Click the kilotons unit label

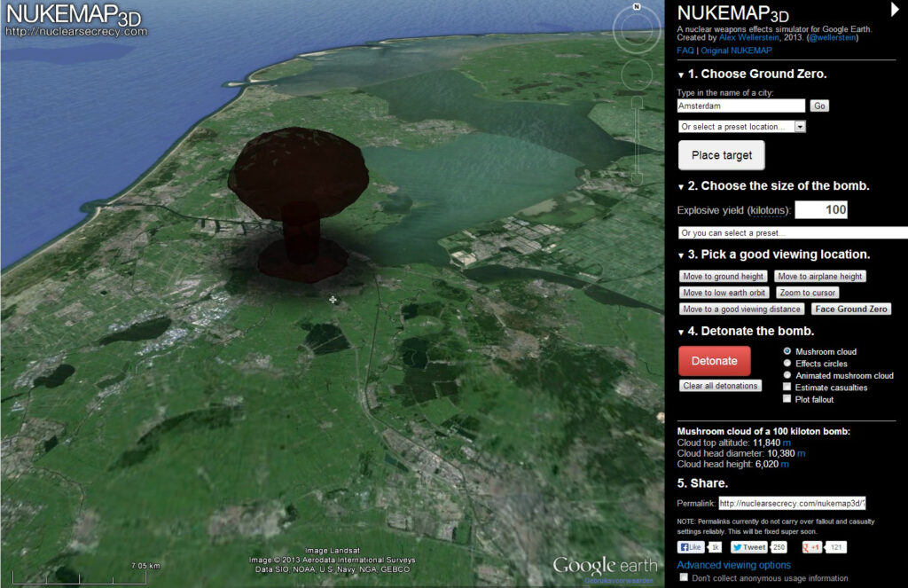point(768,210)
